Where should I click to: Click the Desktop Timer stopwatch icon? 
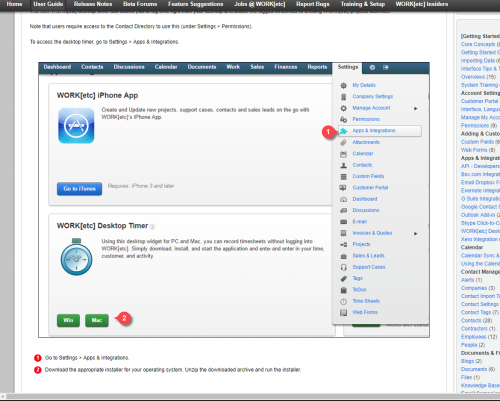pyautogui.click(x=76, y=257)
